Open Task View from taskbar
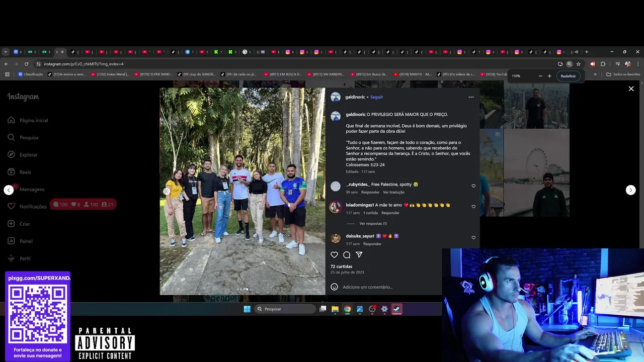Screen dimensions: 644x362 323,309
